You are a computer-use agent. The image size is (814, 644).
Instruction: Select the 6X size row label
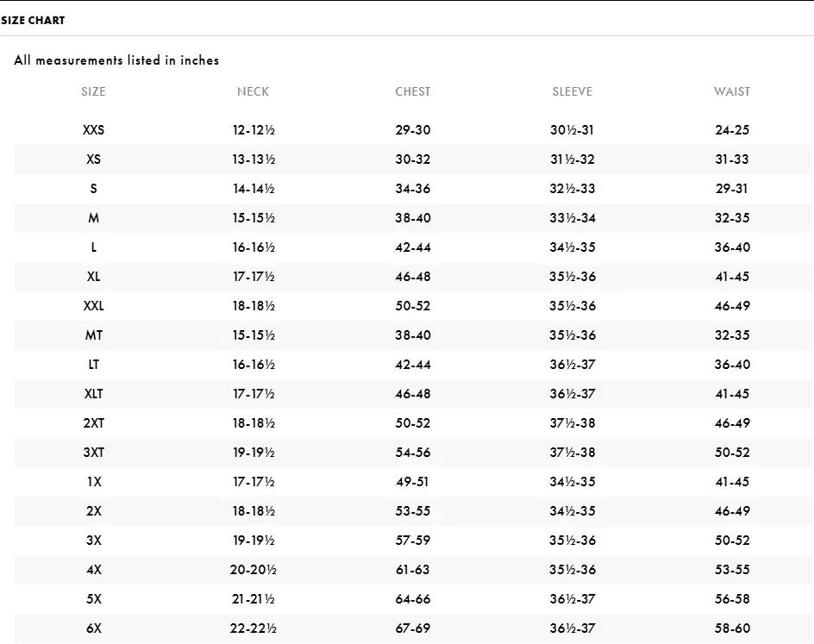pos(93,628)
